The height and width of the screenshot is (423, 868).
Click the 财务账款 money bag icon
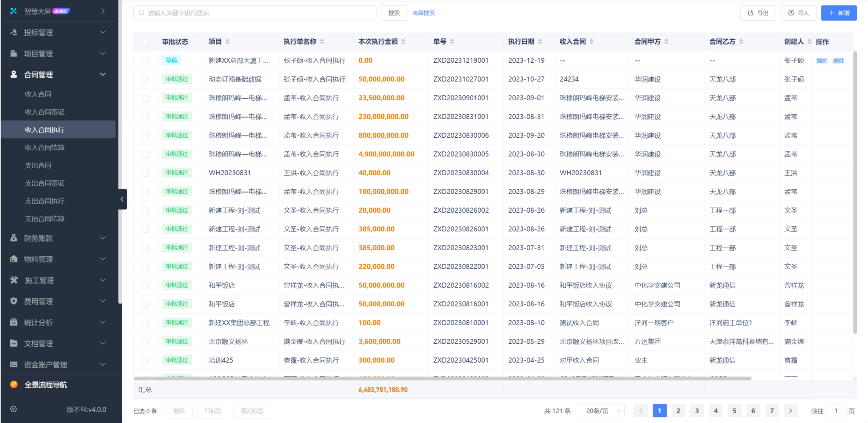coord(14,238)
